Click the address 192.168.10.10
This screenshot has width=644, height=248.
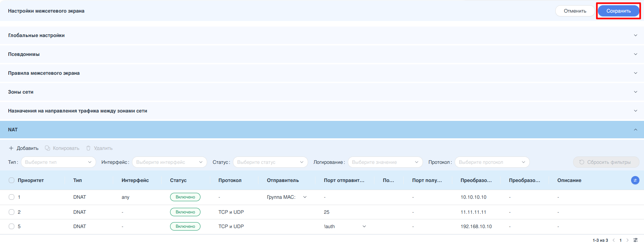476,226
